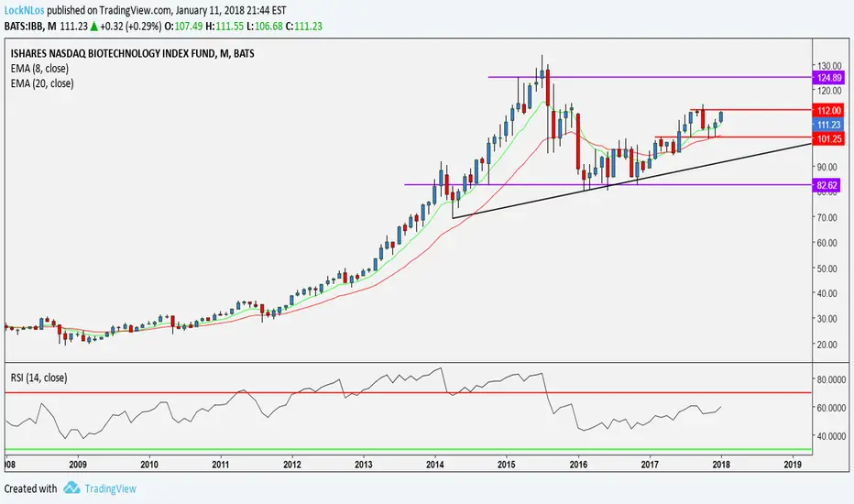Screen dimensions: 854x504
Task: Select the BATS:IBB, M symbol text
Action: point(30,27)
